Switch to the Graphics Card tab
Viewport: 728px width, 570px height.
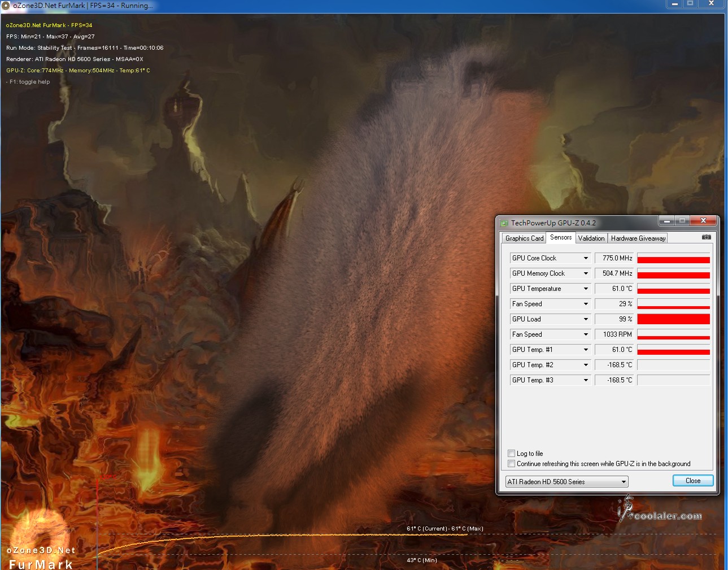(x=524, y=238)
